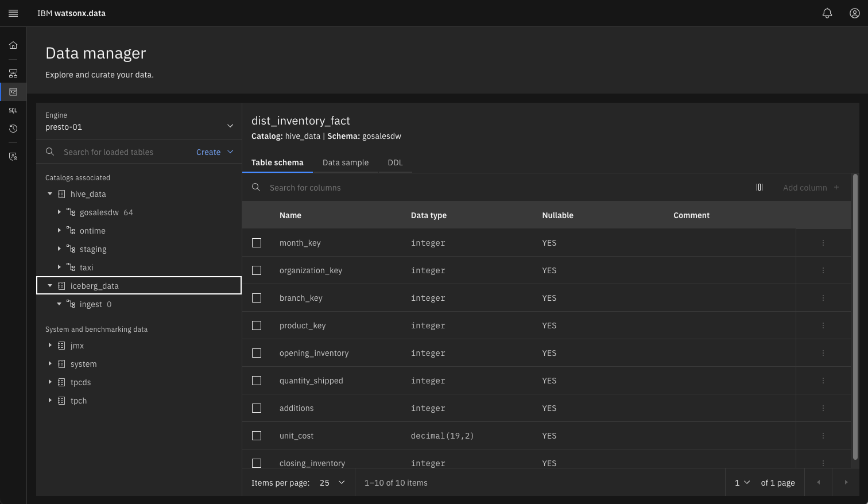868x504 pixels.
Task: Open Query history sidebar icon
Action: click(x=13, y=129)
